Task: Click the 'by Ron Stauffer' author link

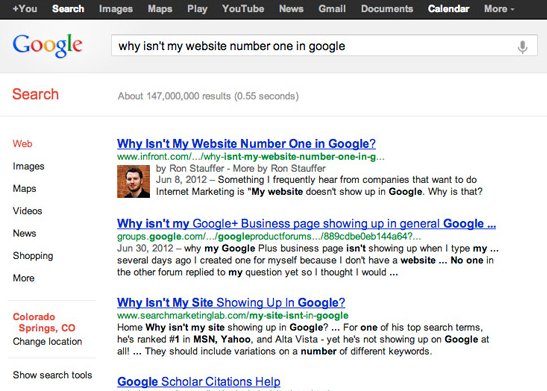Action: coord(190,168)
